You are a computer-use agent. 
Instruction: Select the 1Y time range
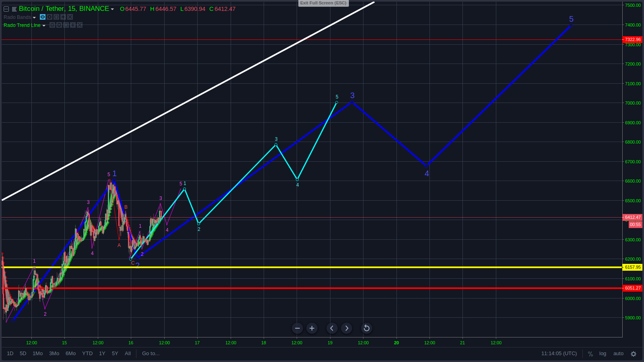[102, 354]
